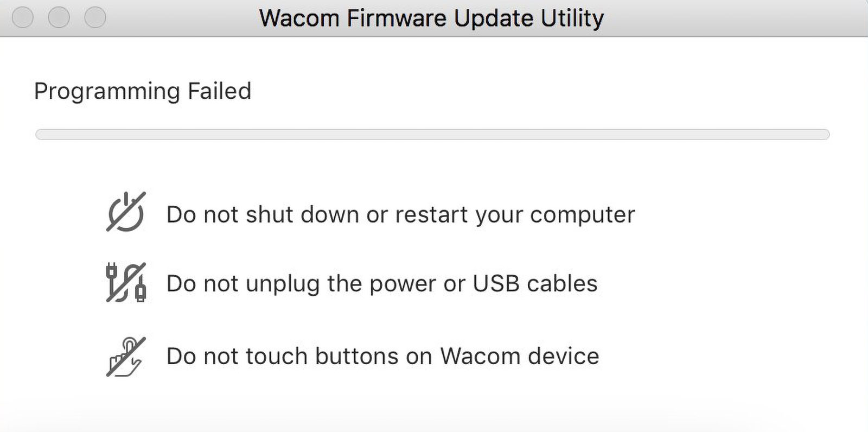Select the Programming Failed status message
Image resolution: width=868 pixels, height=432 pixels.
point(143,91)
